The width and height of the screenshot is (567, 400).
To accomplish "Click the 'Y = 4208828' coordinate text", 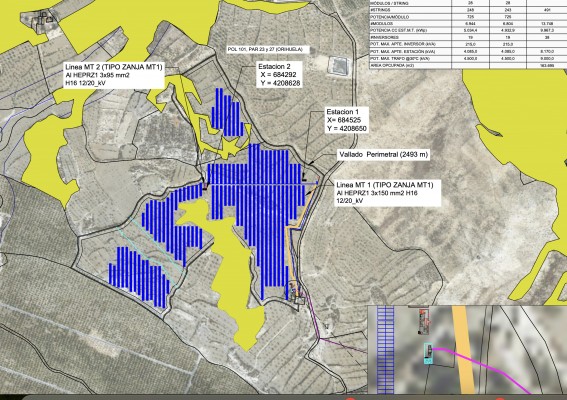I will 280,83.
